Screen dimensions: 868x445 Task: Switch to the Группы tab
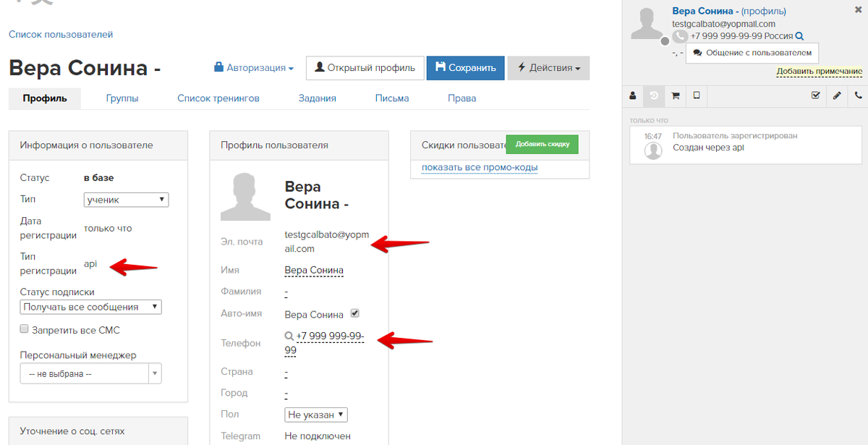click(x=122, y=98)
